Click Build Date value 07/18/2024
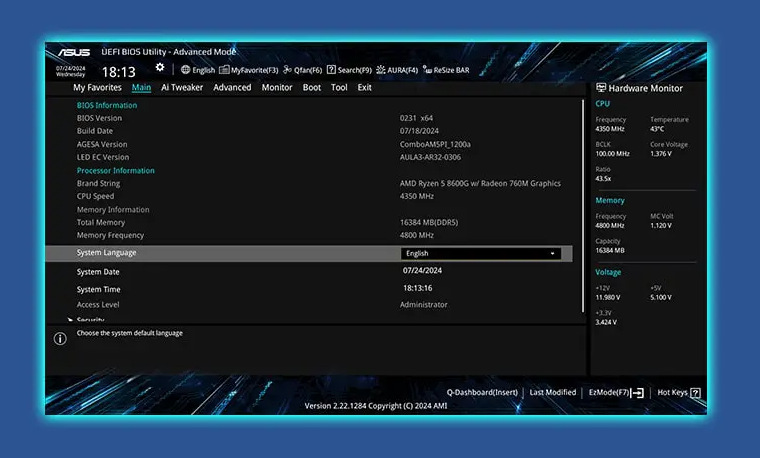This screenshot has height=458, width=760. coord(419,131)
